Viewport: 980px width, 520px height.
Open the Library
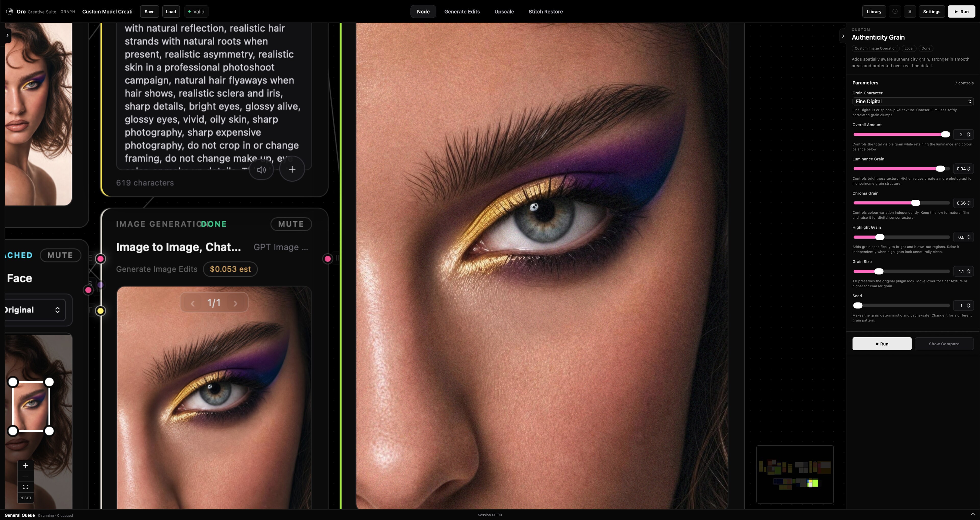[874, 11]
